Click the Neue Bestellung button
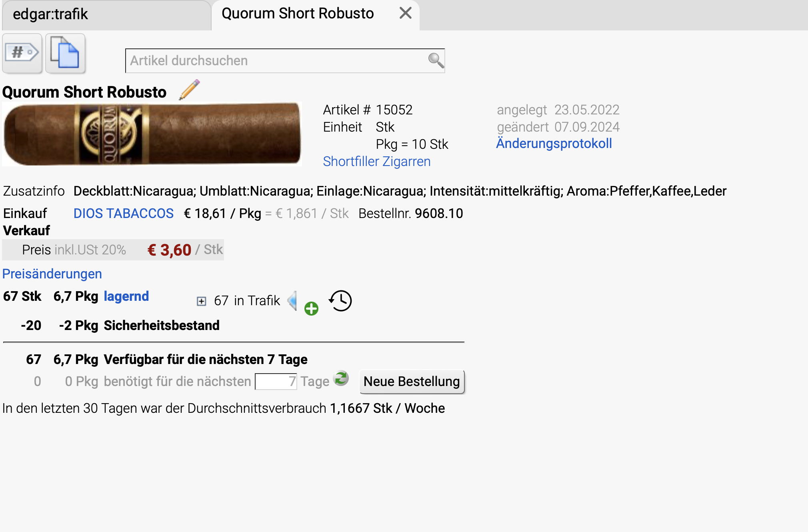 (x=412, y=382)
